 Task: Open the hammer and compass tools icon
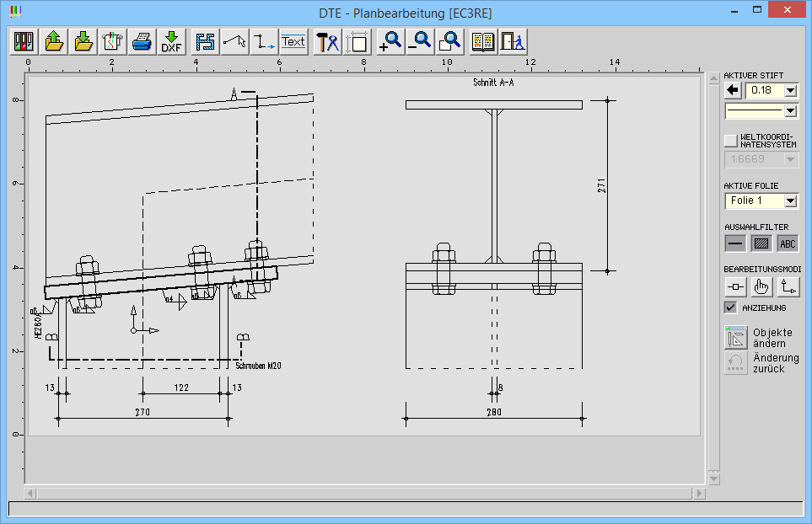click(327, 41)
